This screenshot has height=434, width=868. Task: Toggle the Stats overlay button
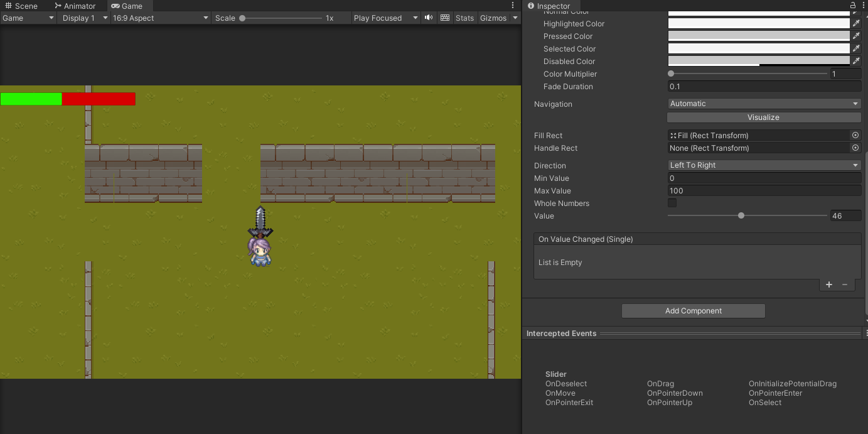pos(464,18)
